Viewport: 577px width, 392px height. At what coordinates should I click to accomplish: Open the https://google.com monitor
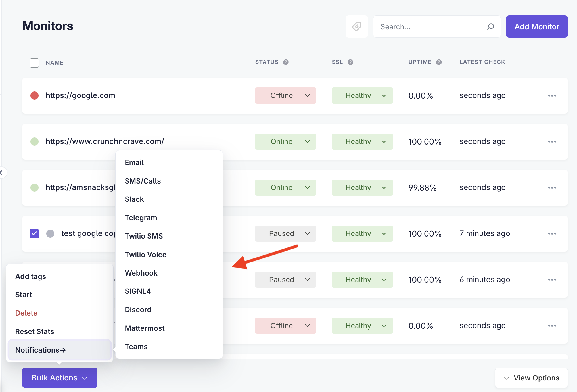pyautogui.click(x=80, y=95)
